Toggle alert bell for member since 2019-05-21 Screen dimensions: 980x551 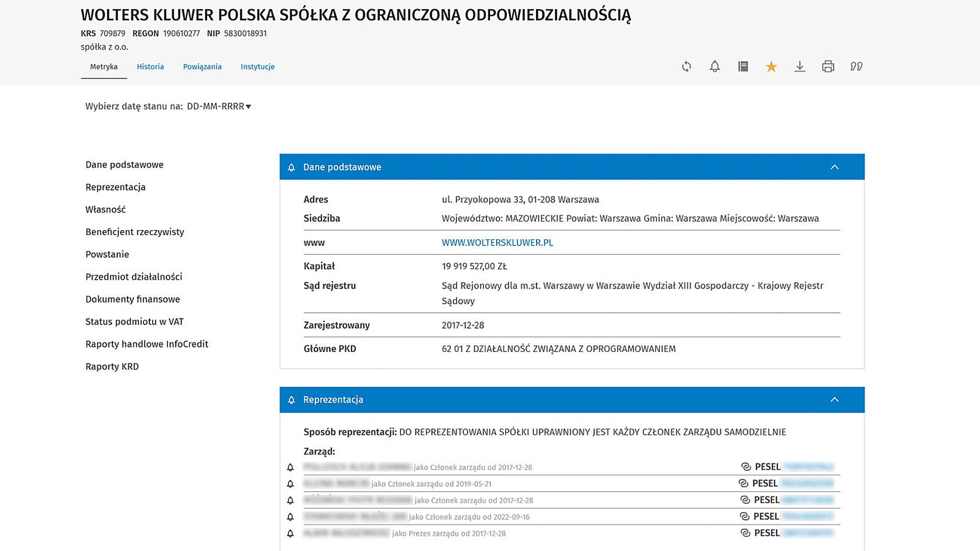pyautogui.click(x=290, y=484)
